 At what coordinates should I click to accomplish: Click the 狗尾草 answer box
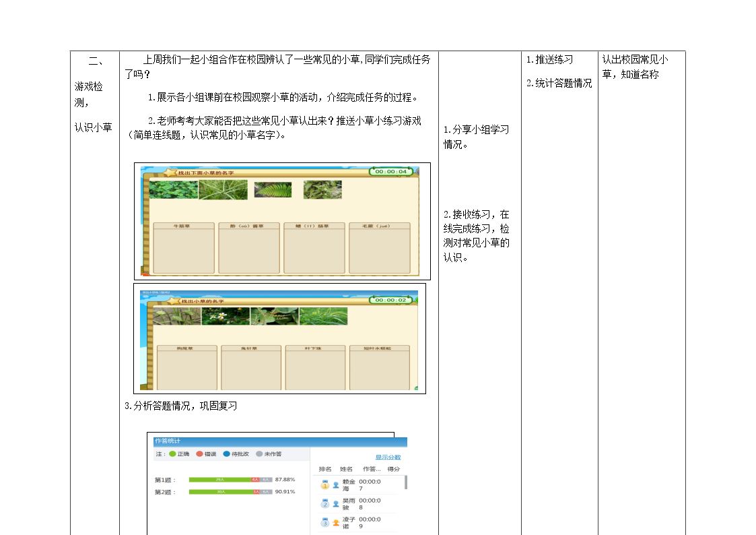point(186,367)
